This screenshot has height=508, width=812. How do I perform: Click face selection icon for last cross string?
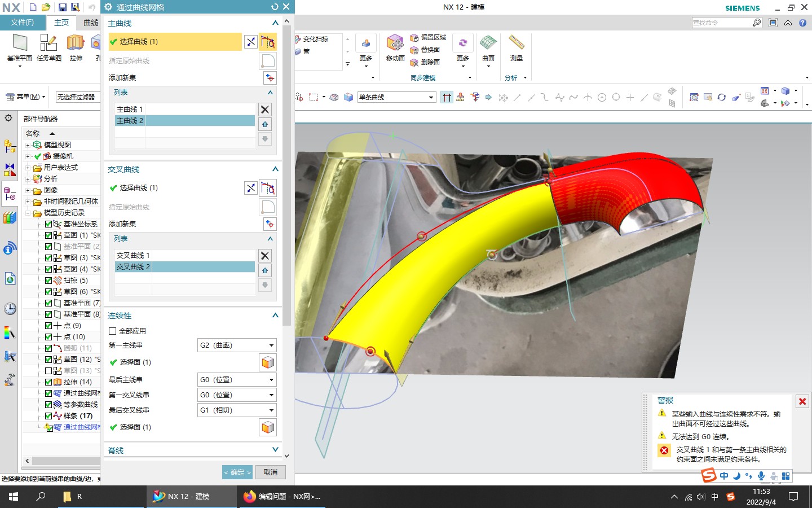pyautogui.click(x=268, y=427)
